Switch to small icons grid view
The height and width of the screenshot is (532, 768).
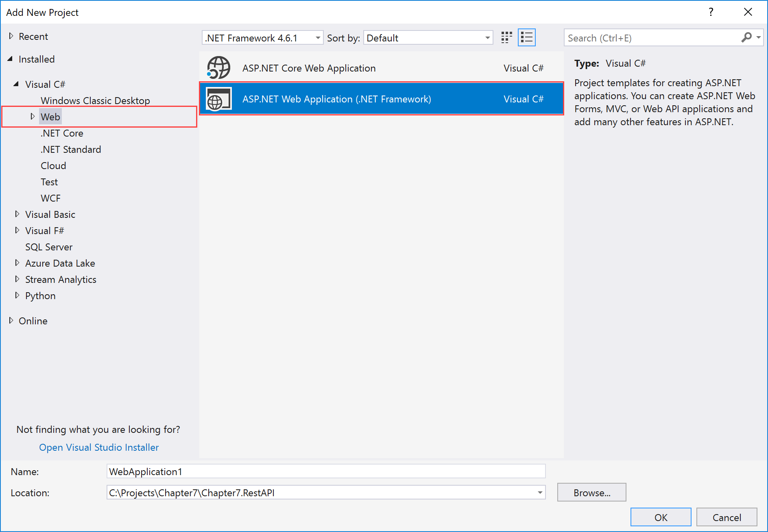coord(506,38)
